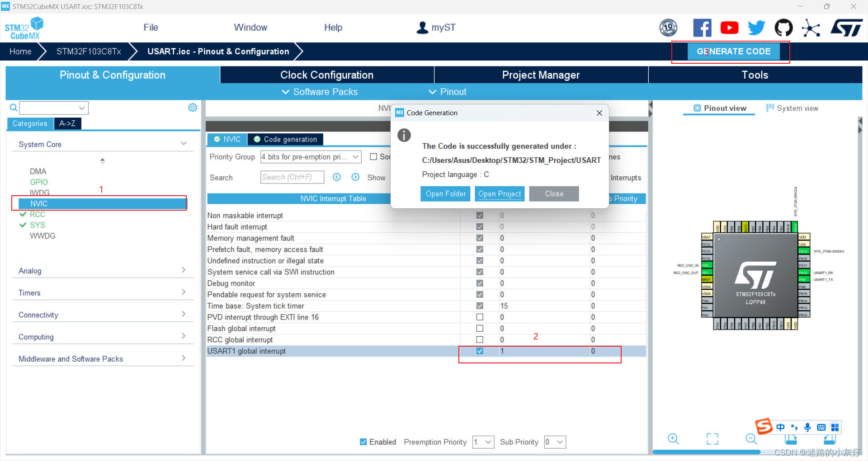Toggle USART1 global interrupt enable checkbox
Viewport: 868px width, 461px height.
click(480, 351)
